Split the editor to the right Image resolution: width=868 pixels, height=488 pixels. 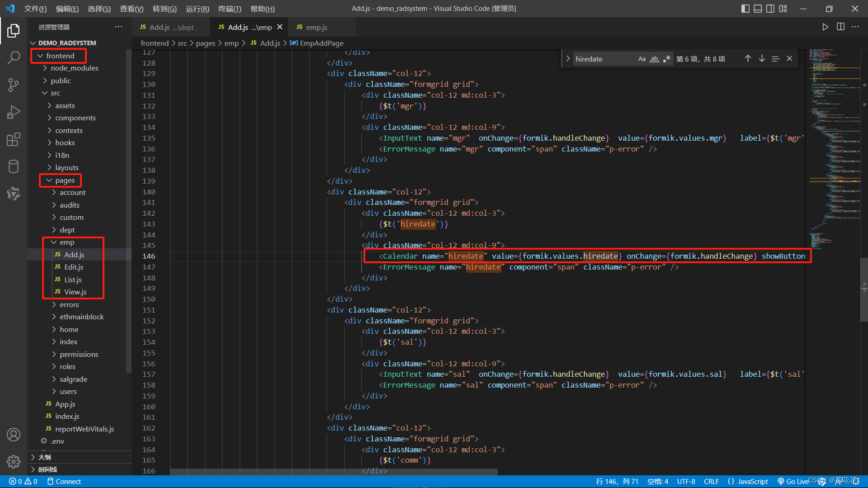840,27
